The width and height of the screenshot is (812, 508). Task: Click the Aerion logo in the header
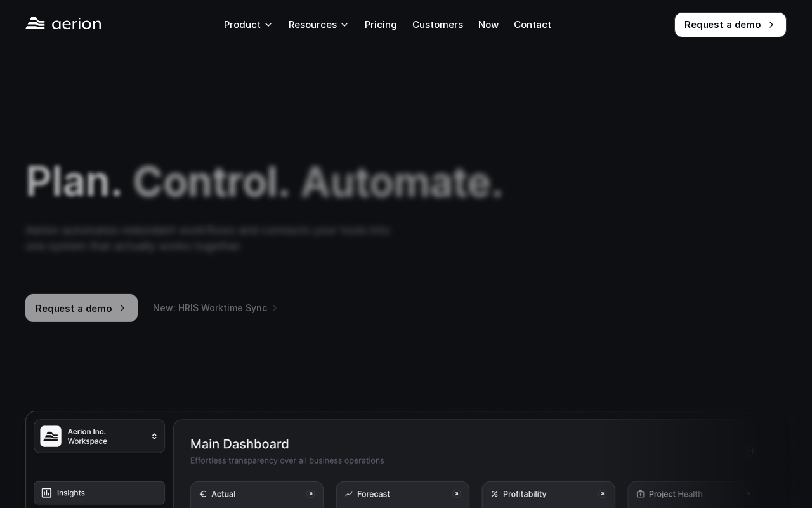[x=63, y=24]
